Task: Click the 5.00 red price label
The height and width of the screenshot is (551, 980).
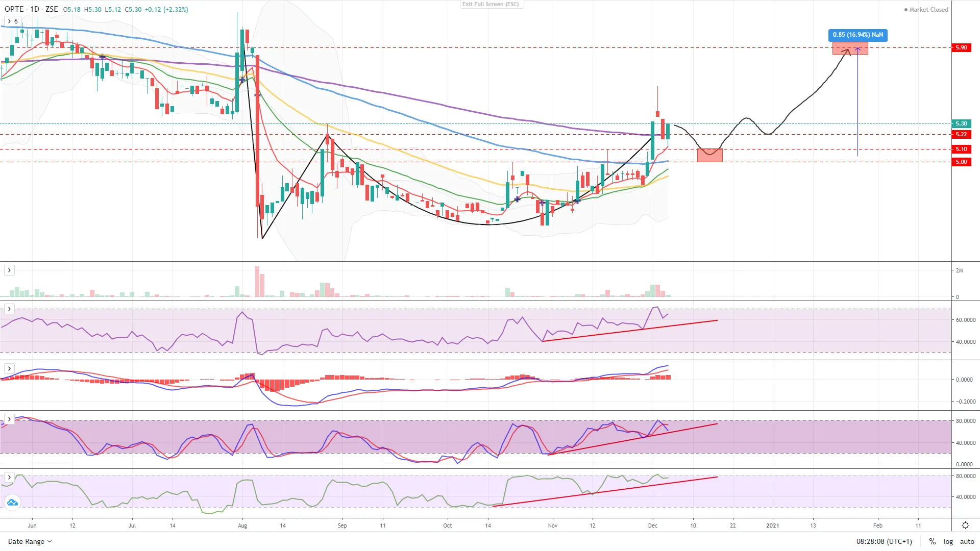Action: [961, 162]
